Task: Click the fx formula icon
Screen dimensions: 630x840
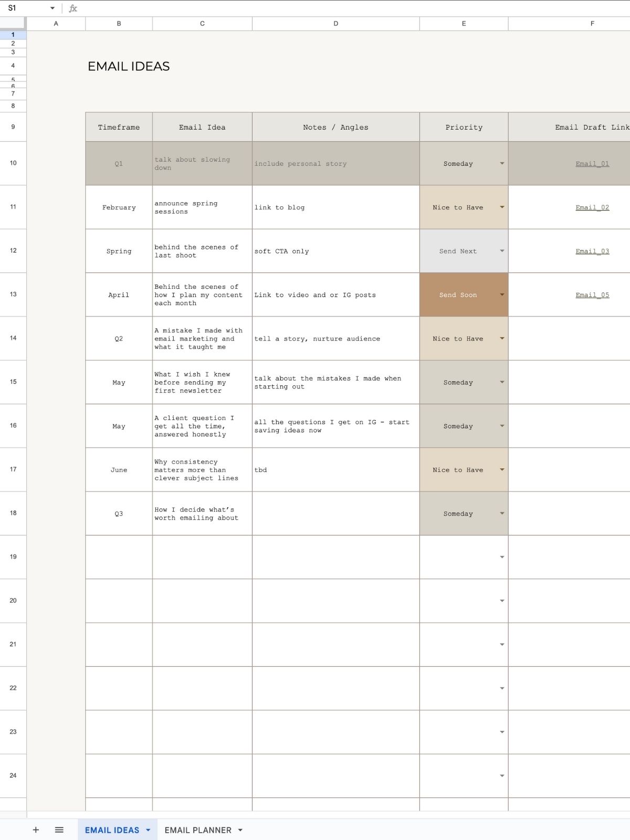Action: [x=73, y=8]
